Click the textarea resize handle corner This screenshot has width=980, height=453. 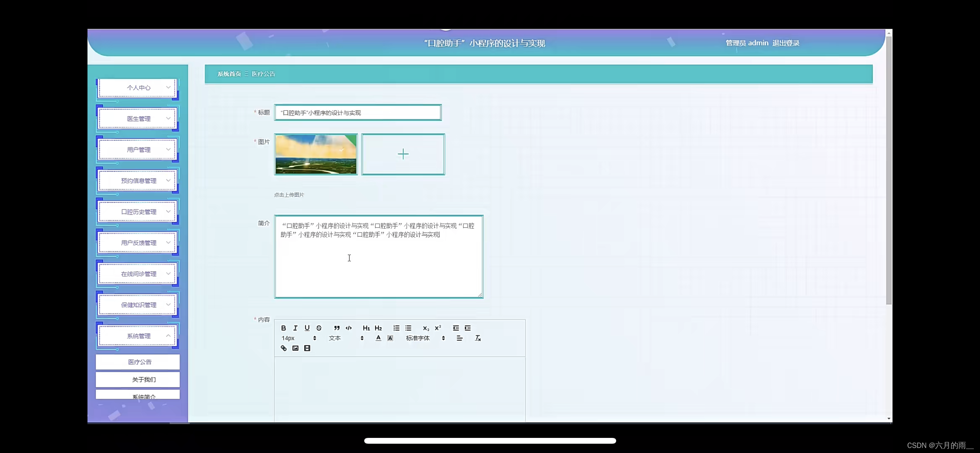480,295
